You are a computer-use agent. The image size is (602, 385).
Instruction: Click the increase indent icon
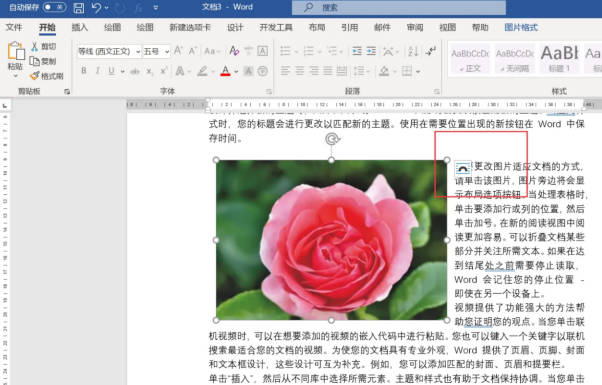(371, 51)
